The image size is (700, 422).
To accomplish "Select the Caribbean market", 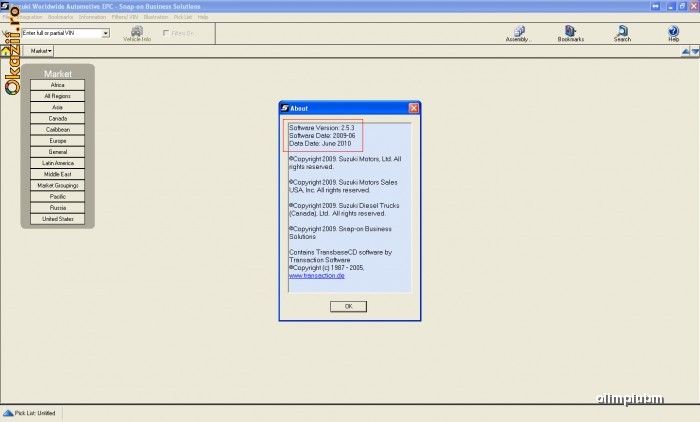I will point(58,130).
